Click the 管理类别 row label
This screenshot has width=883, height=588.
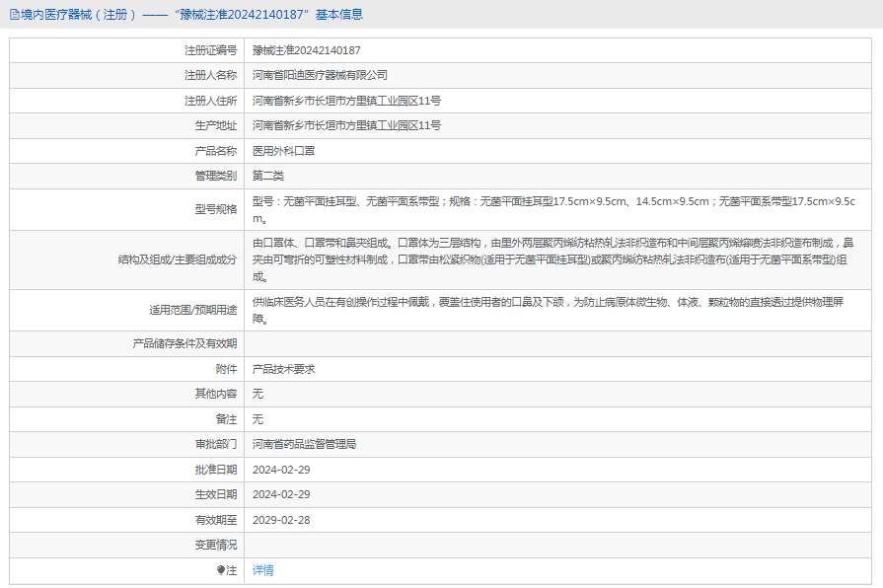click(x=216, y=176)
